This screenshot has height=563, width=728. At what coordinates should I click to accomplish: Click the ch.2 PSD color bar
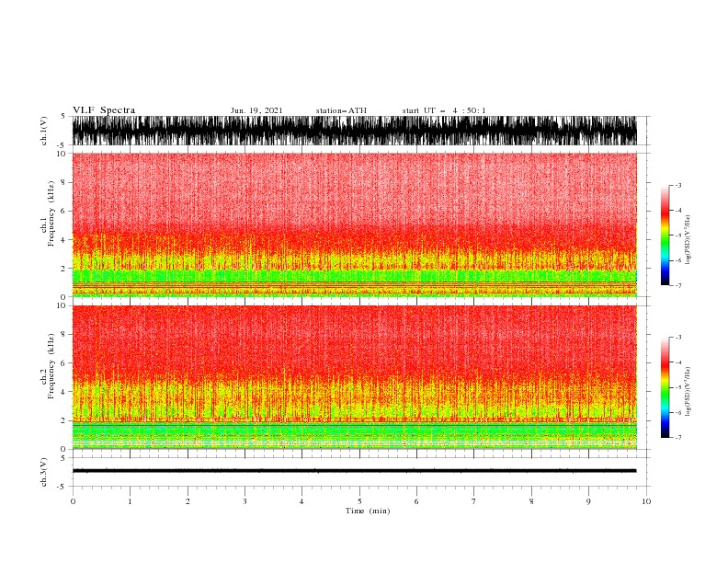click(665, 387)
